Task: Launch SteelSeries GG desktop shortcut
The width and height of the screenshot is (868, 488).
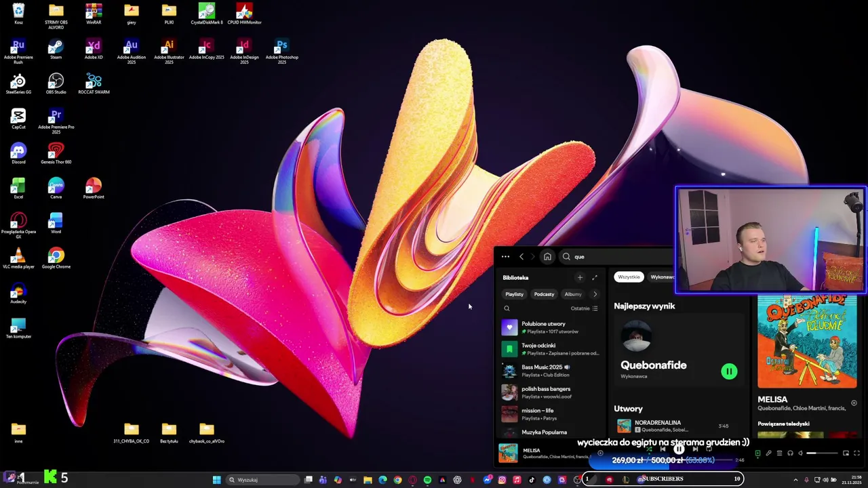Action: [x=18, y=84]
